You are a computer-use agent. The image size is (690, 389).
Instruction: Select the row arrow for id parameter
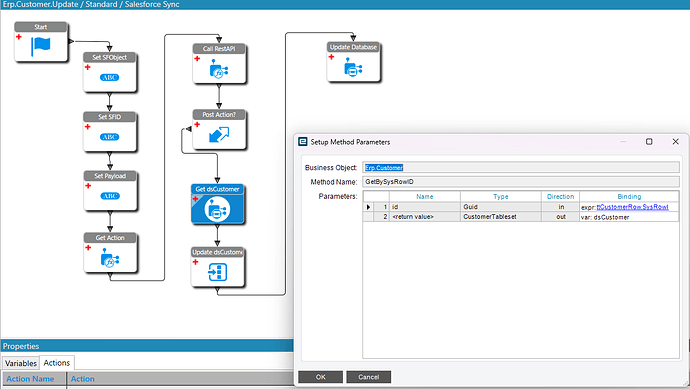coord(368,207)
